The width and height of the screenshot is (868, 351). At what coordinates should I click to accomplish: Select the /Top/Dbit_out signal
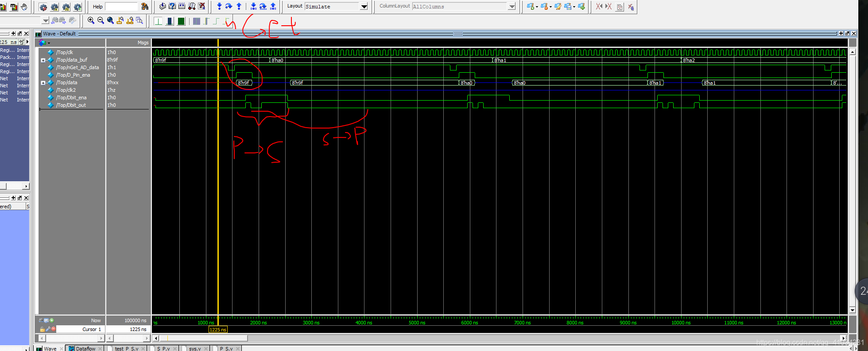point(71,105)
